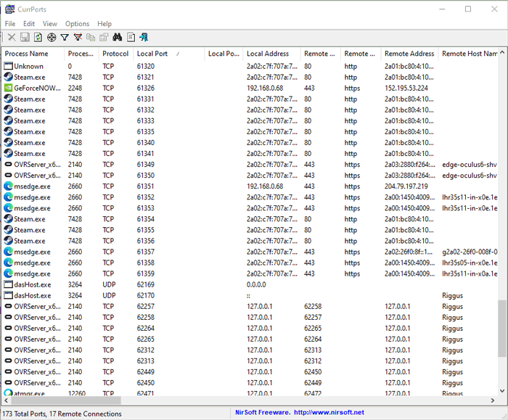
Task: Click the g2a02-26f0-008f host name cell
Action: pyautogui.click(x=470, y=252)
